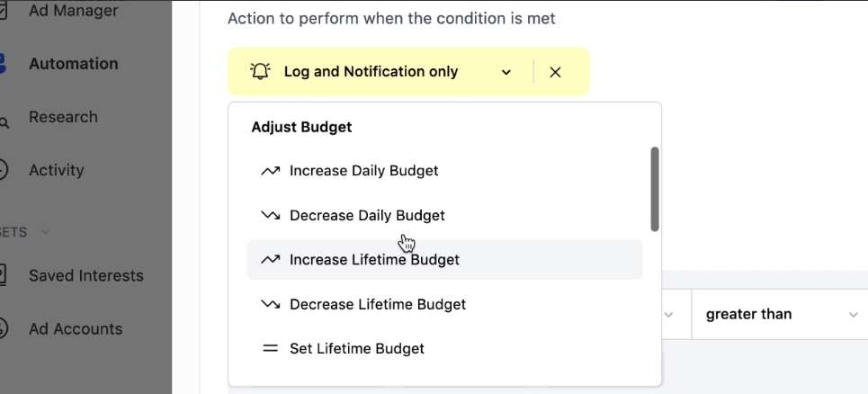Screen dimensions: 868x394
Task: Go to Research in the sidebar
Action: coord(63,117)
